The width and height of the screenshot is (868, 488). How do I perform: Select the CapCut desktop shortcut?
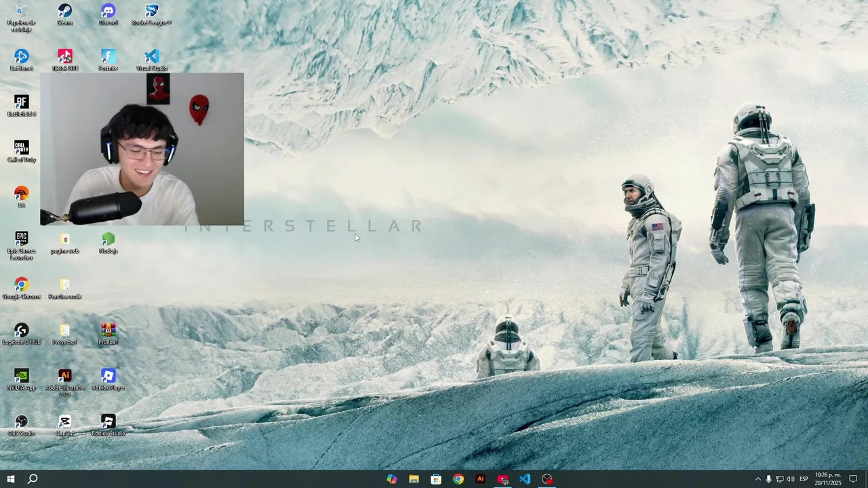click(x=65, y=426)
